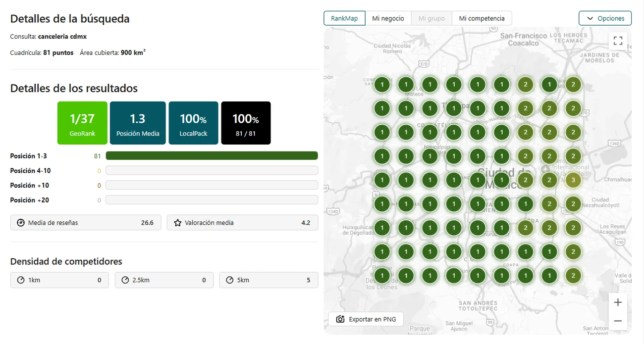644x344 pixels.
Task: Click the '900 km²' covered area value
Action: (133, 52)
